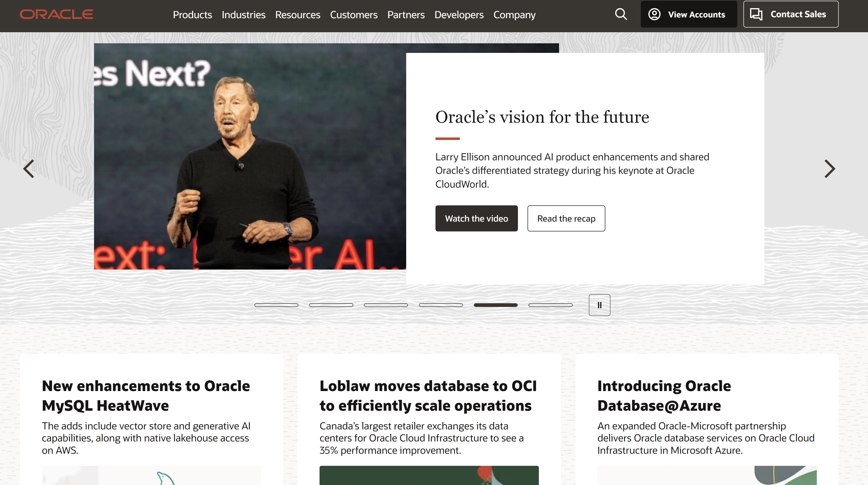Click the Database@Azure card thumbnail image

click(707, 475)
